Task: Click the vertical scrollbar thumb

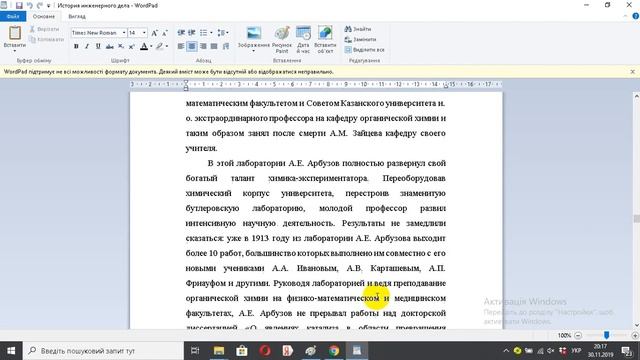Action: 636,219
